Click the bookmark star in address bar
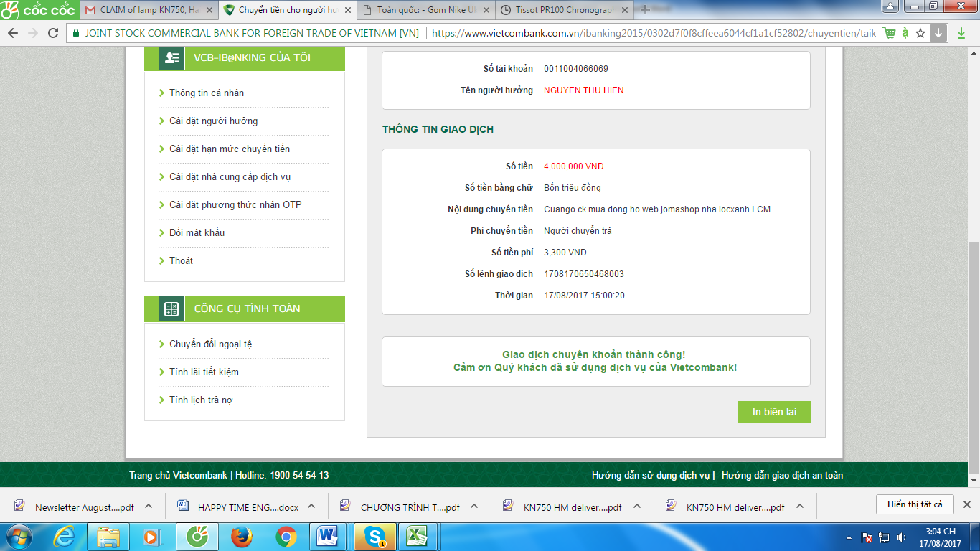 pyautogui.click(x=920, y=33)
